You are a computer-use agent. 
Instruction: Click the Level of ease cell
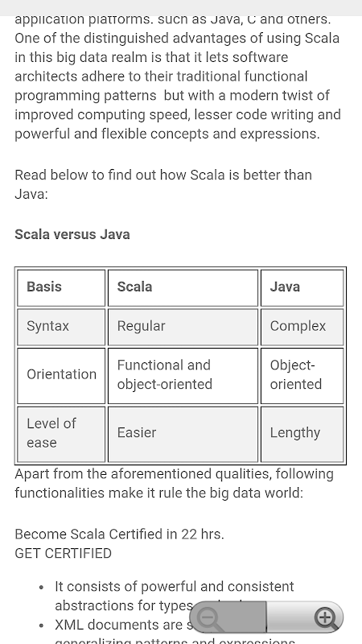[61, 434]
